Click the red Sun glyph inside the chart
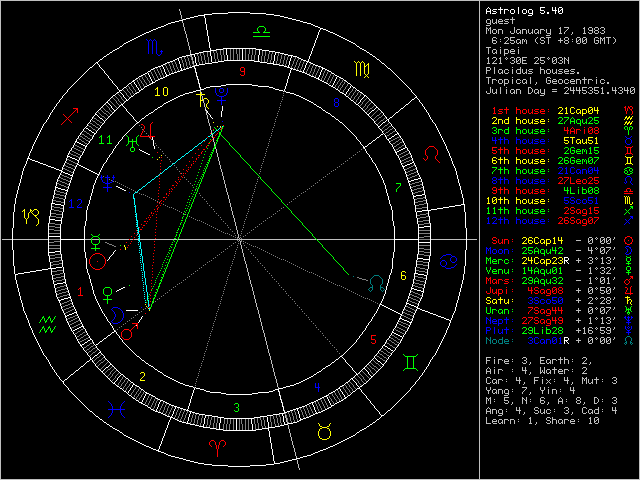 tap(97, 261)
